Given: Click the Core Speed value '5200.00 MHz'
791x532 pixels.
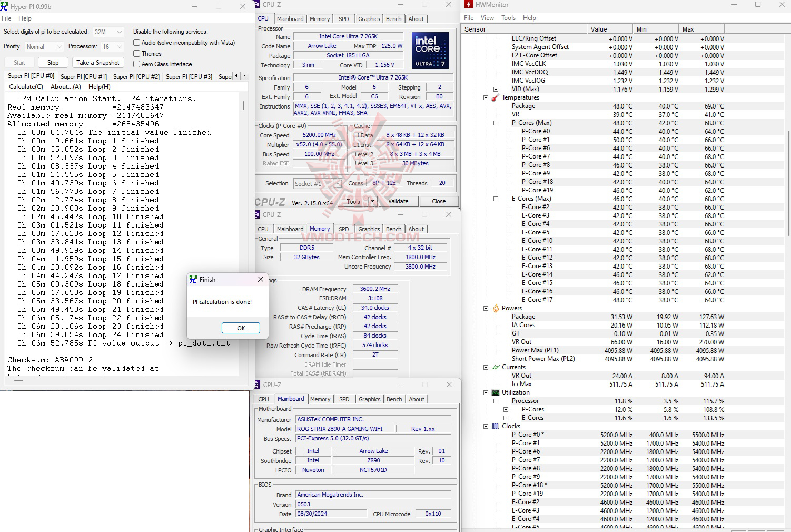Looking at the screenshot, I should tap(319, 135).
